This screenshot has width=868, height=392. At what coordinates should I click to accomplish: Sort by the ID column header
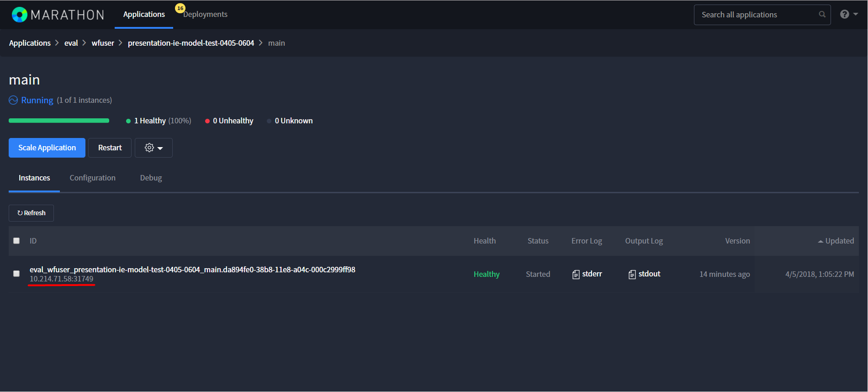coord(33,241)
